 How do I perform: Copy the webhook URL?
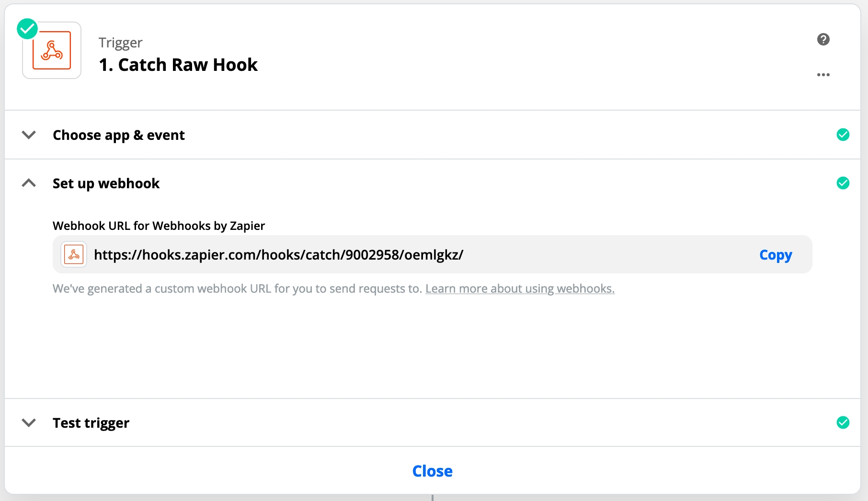click(x=775, y=255)
